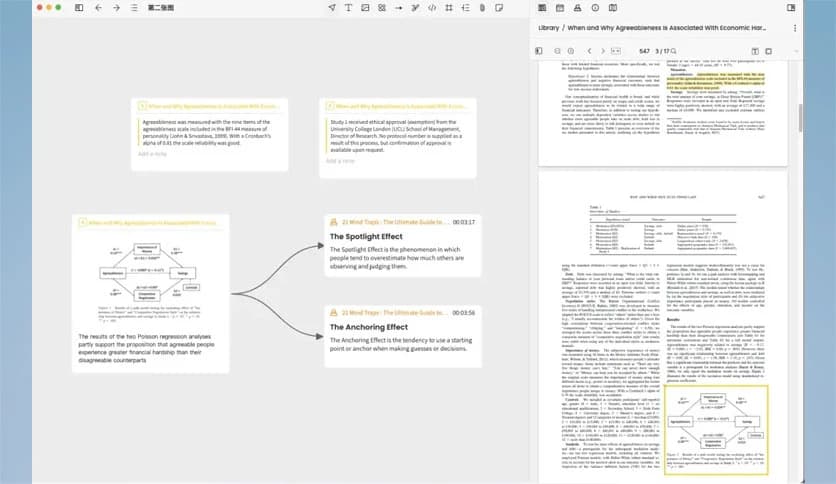Zoom out the PDF
836x484 pixels.
(x=557, y=51)
